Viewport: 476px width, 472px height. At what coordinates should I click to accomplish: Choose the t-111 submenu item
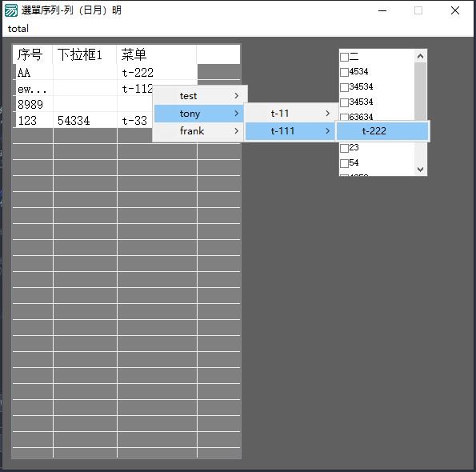(290, 131)
